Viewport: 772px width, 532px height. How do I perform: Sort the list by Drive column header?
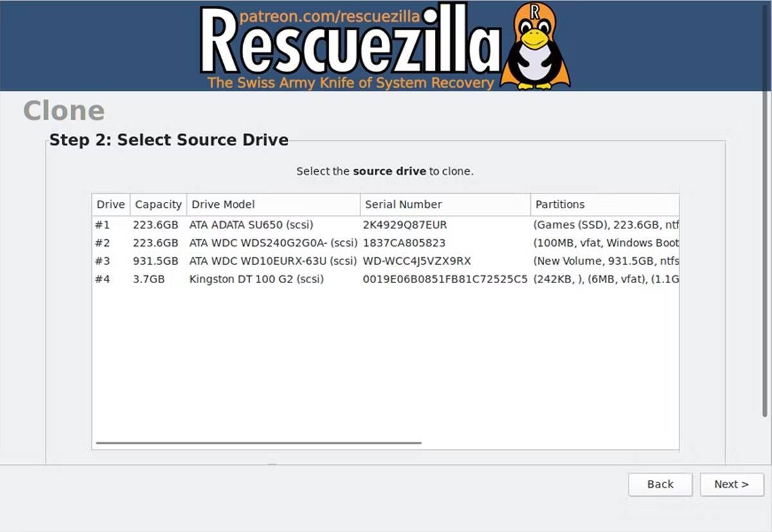(x=111, y=205)
